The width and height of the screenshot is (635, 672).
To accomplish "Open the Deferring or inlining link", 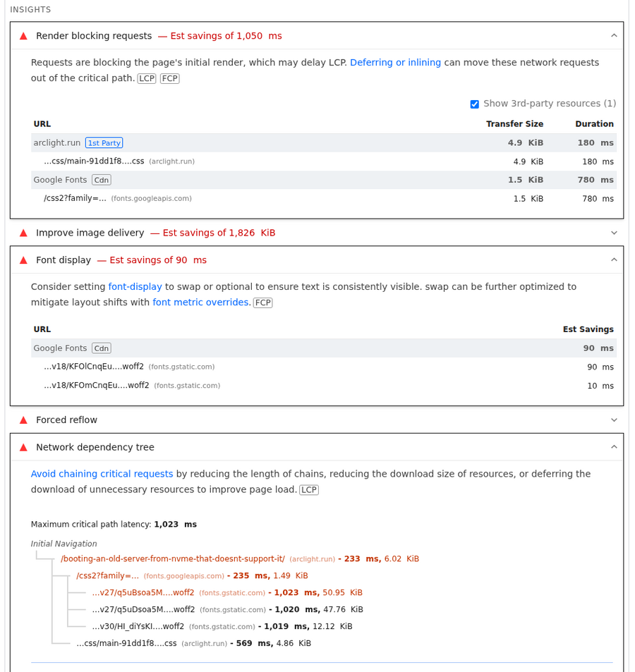I will click(x=395, y=63).
